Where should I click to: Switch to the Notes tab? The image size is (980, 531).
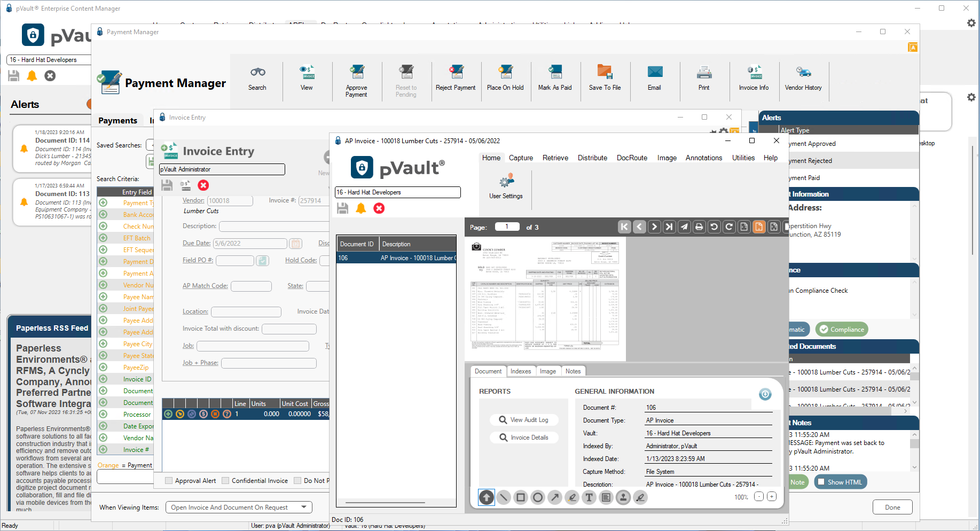pos(573,371)
